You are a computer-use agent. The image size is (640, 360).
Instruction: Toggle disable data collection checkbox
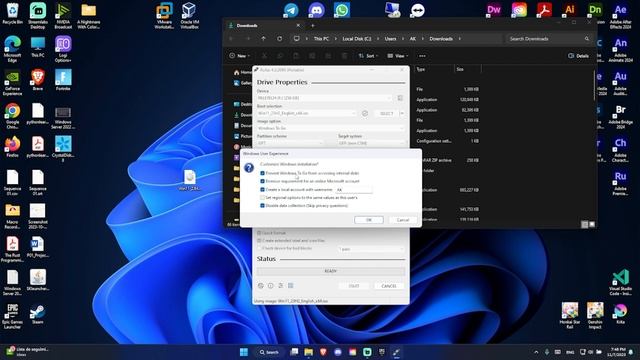pos(262,206)
